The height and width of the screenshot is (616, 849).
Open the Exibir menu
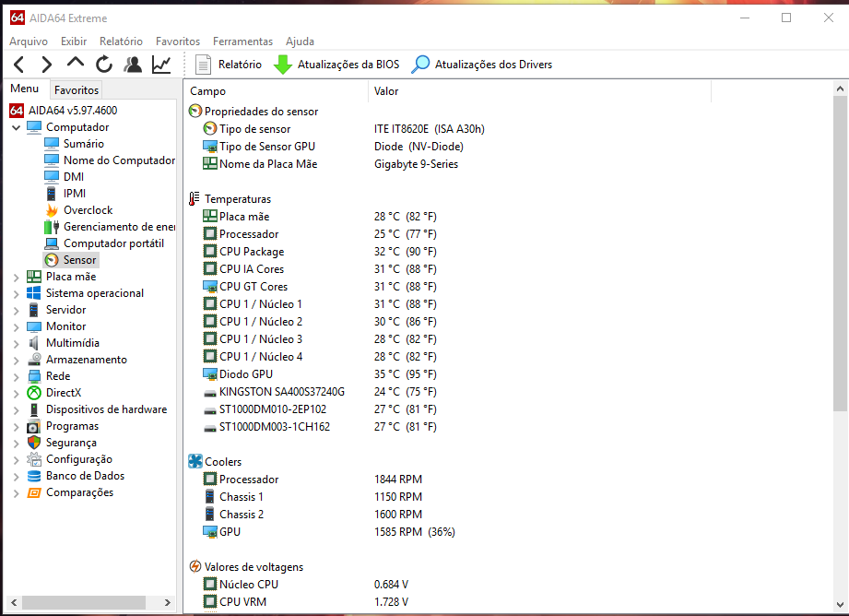pos(74,41)
